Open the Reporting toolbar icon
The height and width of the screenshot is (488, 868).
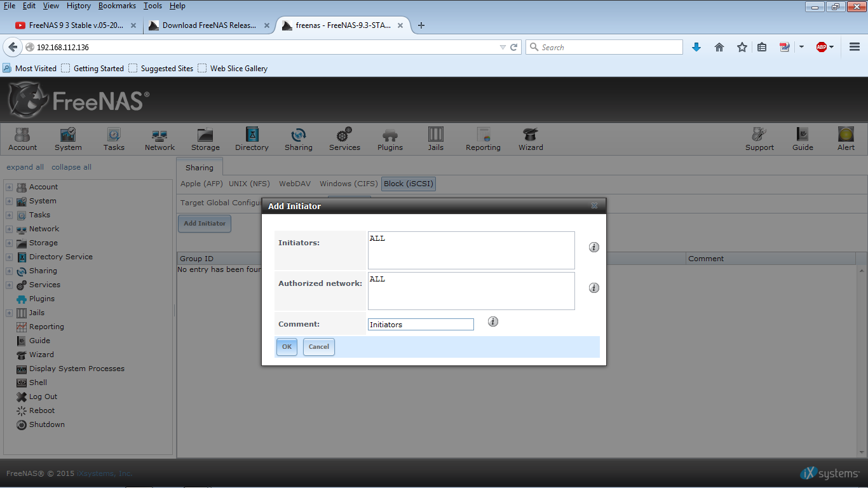coord(483,139)
